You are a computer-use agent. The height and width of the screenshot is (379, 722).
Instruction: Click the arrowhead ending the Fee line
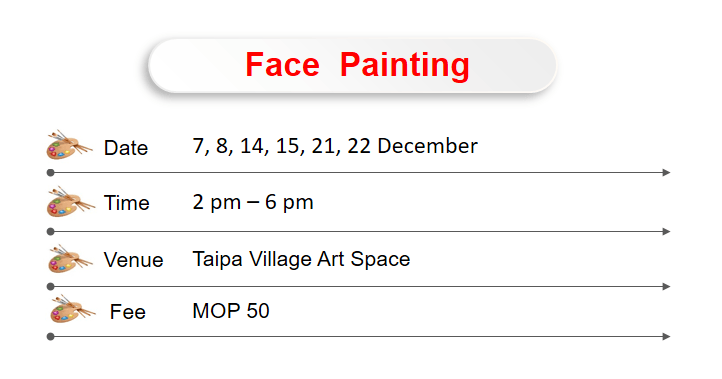[666, 337]
